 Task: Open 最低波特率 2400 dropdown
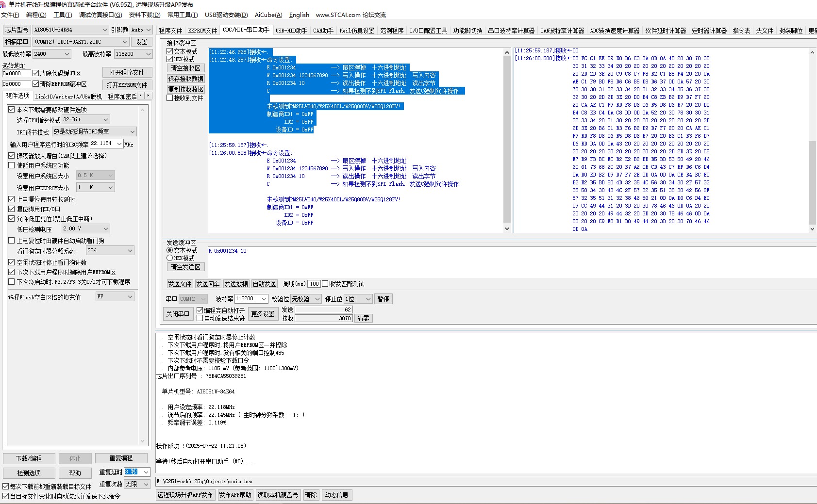pyautogui.click(x=52, y=54)
